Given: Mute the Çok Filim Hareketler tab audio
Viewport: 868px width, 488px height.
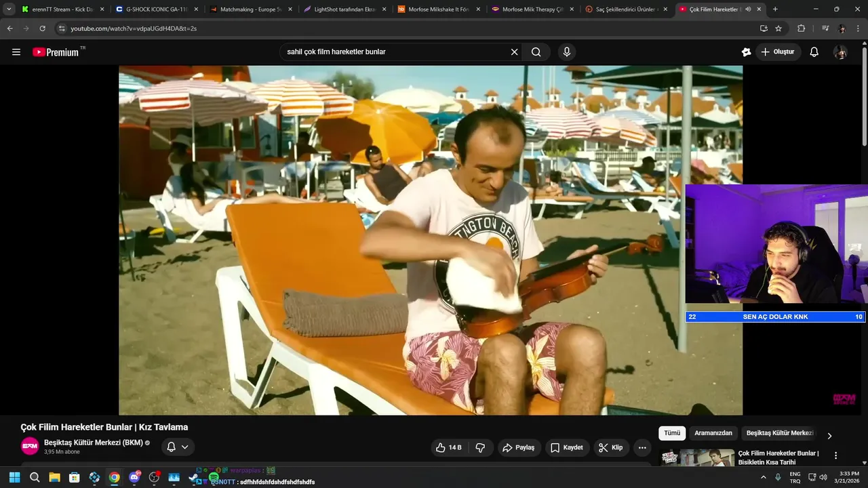Looking at the screenshot, I should 748,9.
